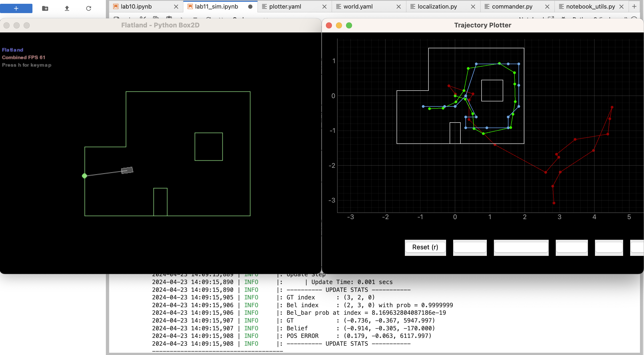The height and width of the screenshot is (355, 644).
Task: Click the 'Update Time: 0.001 secs' log line
Action: pos(352,282)
